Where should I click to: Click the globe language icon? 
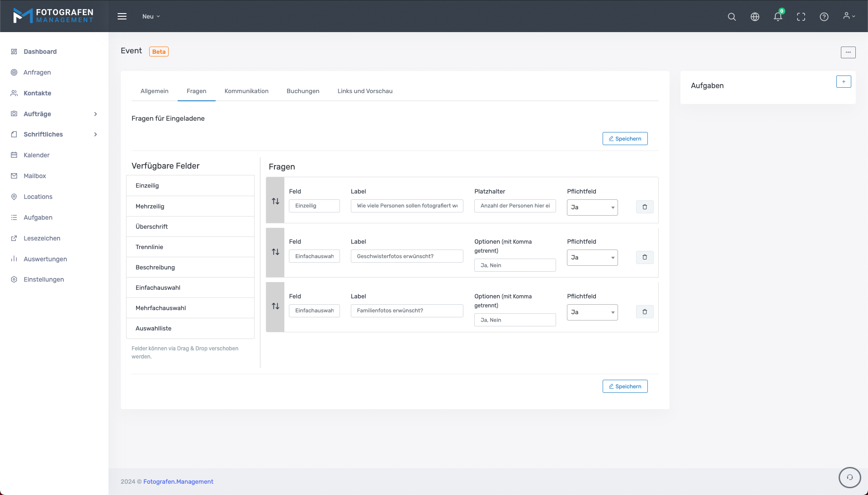(755, 17)
